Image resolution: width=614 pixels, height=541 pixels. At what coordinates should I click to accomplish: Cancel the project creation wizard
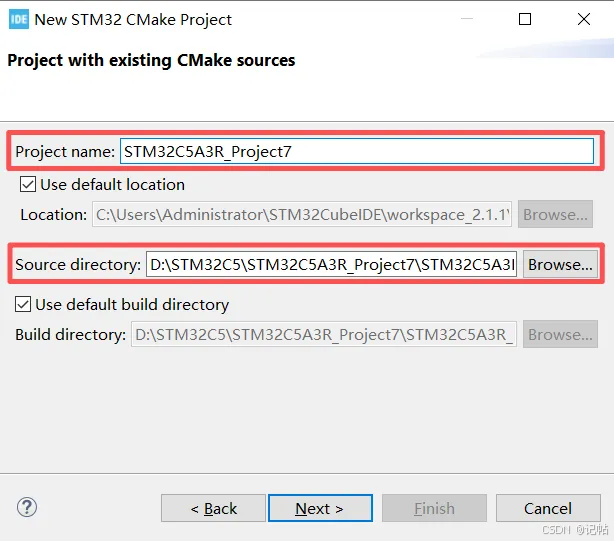click(548, 508)
